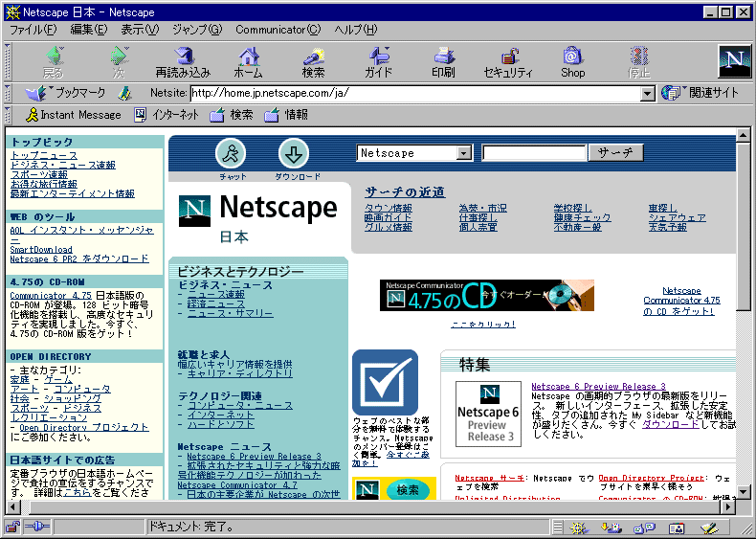Screen dimensions: 756x539
Task: Click the blue checkmark membership image
Action: 386,382
